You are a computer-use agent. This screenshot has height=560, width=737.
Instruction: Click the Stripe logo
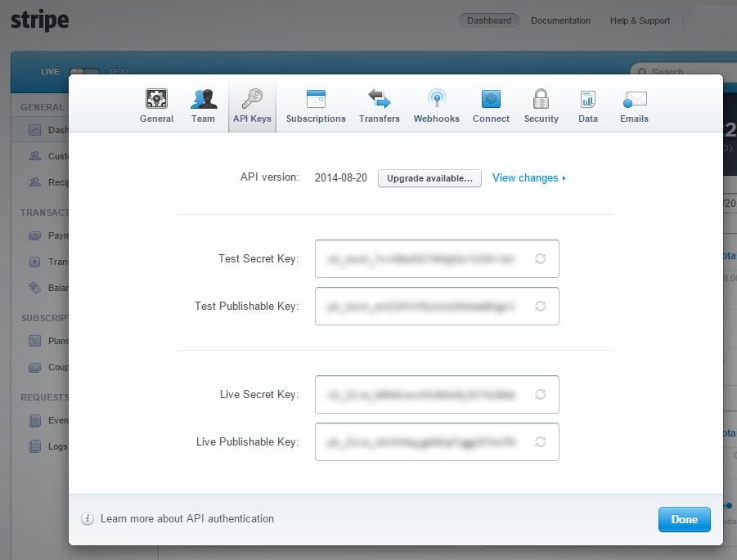pyautogui.click(x=40, y=20)
